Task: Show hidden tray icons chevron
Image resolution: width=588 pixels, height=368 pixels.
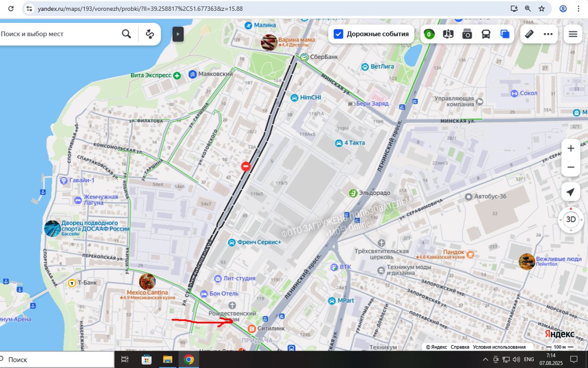Action: click(485, 359)
